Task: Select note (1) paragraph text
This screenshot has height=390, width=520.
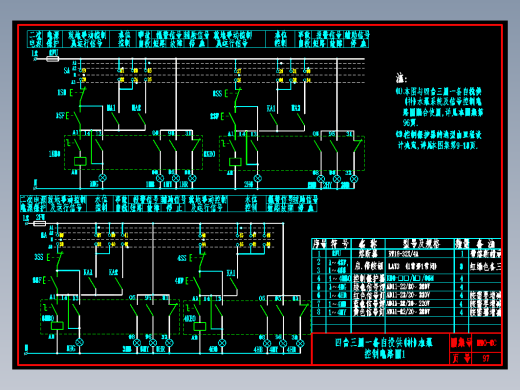Action: pyautogui.click(x=439, y=107)
